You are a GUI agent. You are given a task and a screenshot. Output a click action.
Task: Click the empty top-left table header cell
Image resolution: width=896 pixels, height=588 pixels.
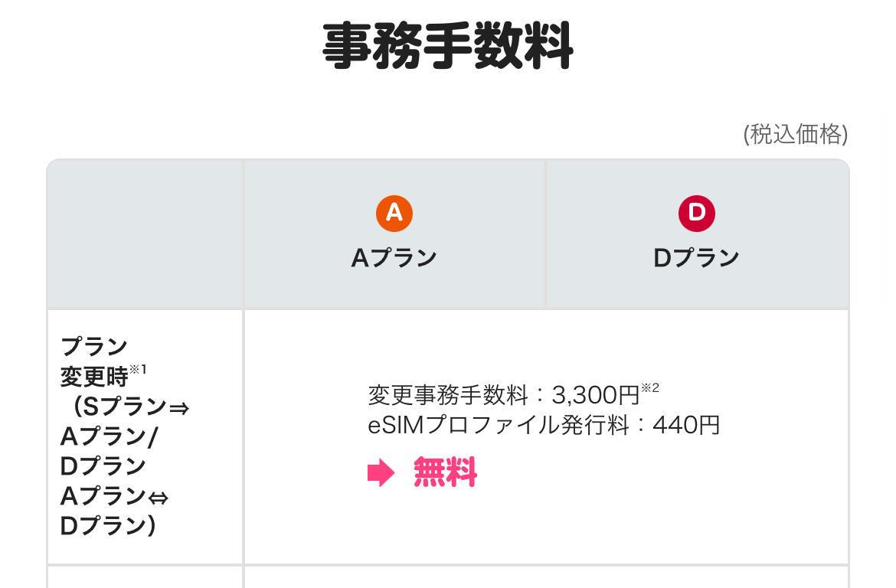[145, 234]
